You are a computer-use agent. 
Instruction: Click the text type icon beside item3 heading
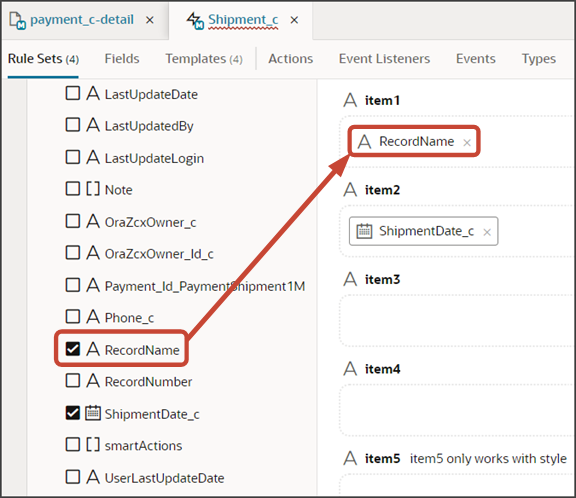(x=350, y=279)
